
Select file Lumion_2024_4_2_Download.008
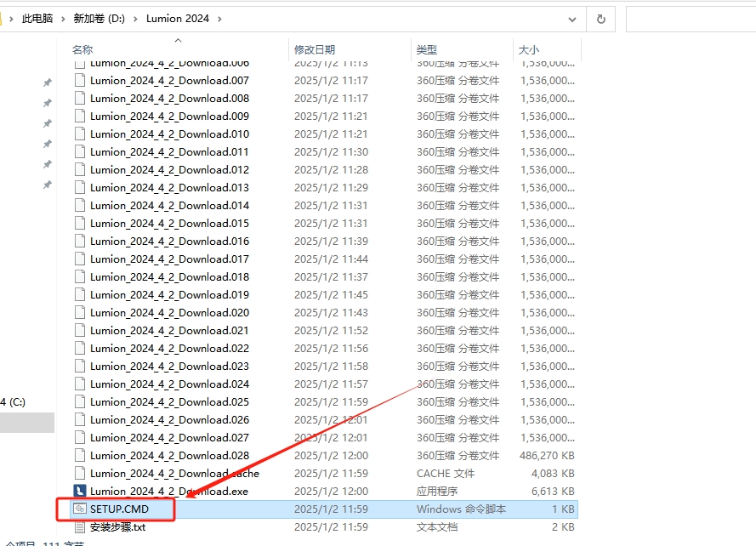pyautogui.click(x=169, y=98)
